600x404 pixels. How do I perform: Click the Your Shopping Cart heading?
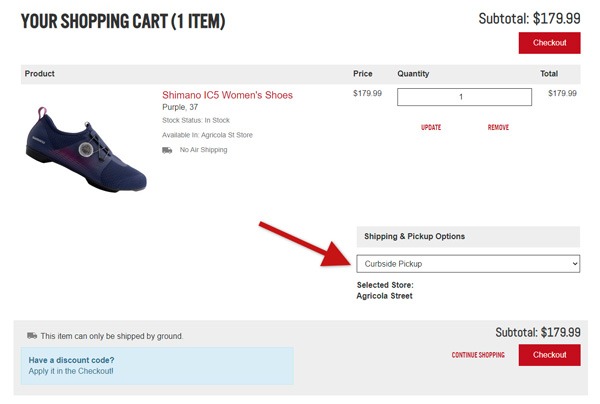123,21
